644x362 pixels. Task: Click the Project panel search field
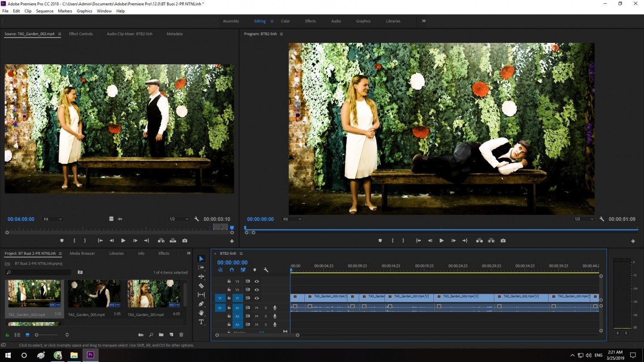click(38, 272)
